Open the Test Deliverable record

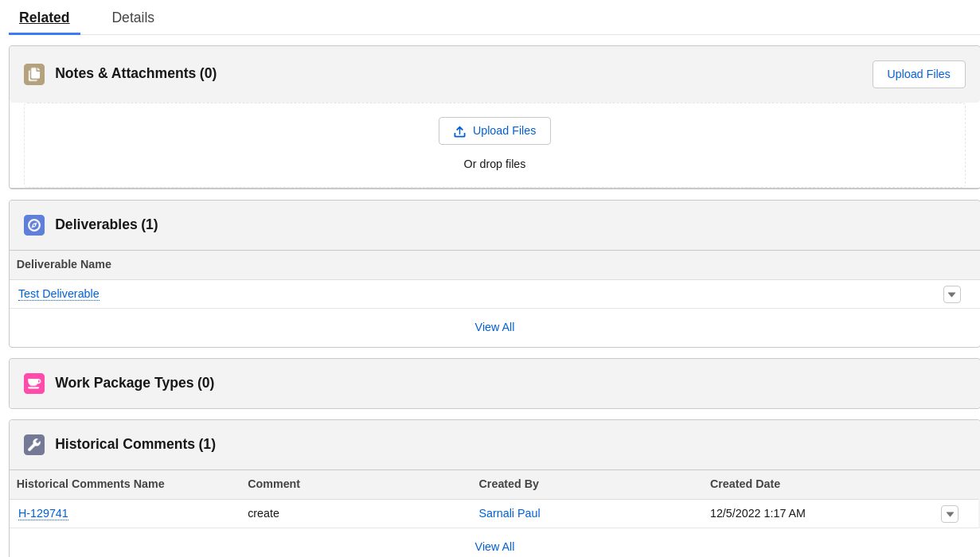(x=58, y=294)
